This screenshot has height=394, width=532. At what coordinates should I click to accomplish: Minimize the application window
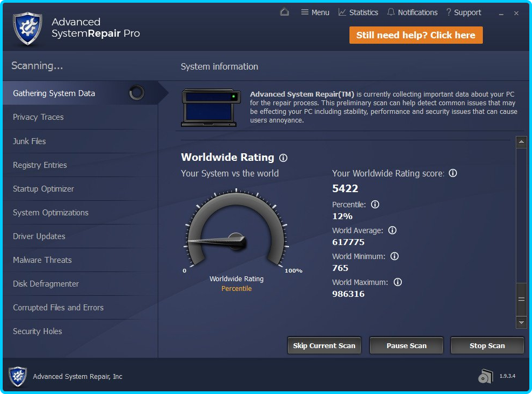click(501, 13)
